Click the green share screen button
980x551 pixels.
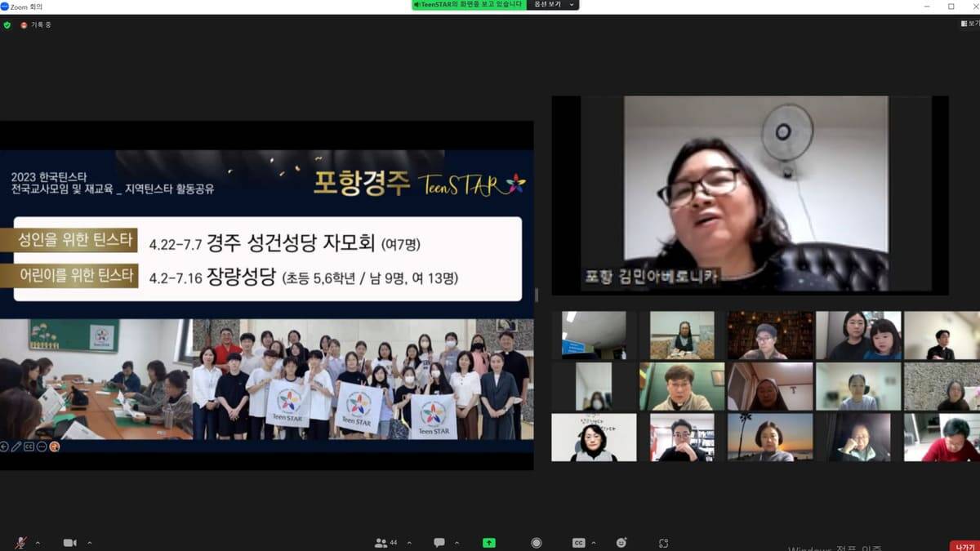489,543
